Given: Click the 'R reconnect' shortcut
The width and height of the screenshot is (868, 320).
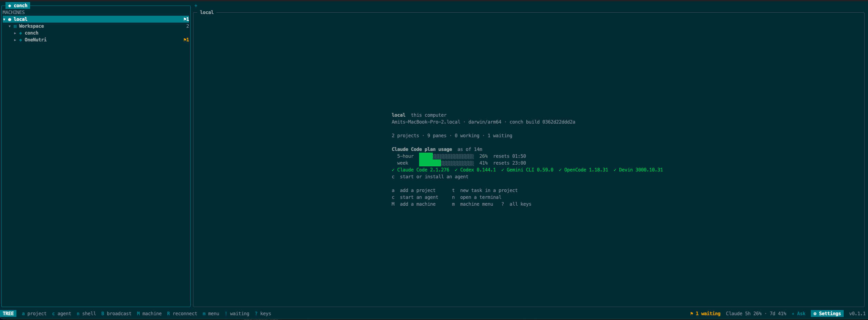Looking at the screenshot, I should click(x=182, y=313).
